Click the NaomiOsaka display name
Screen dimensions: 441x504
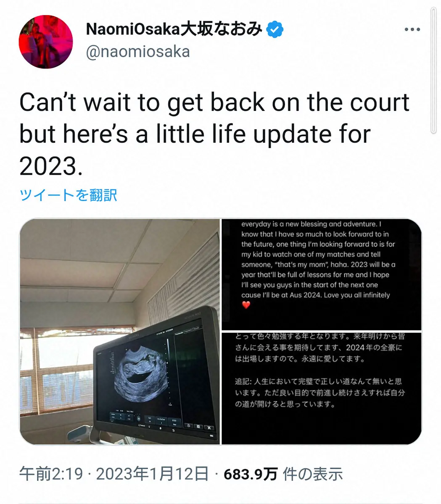pos(174,29)
